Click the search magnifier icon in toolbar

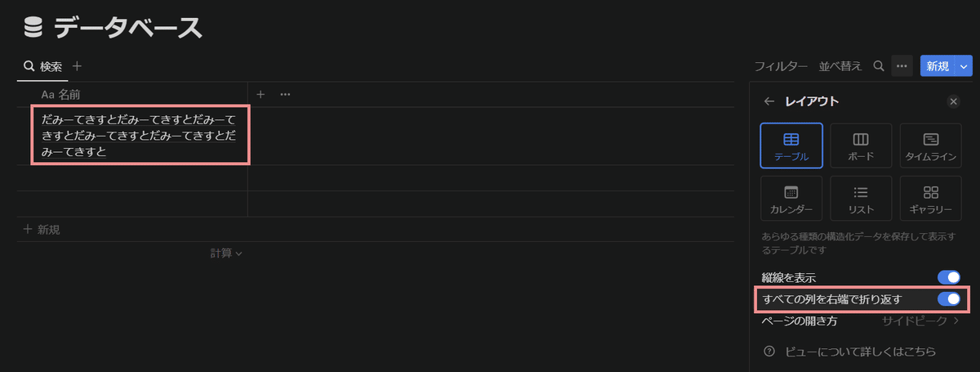click(879, 66)
